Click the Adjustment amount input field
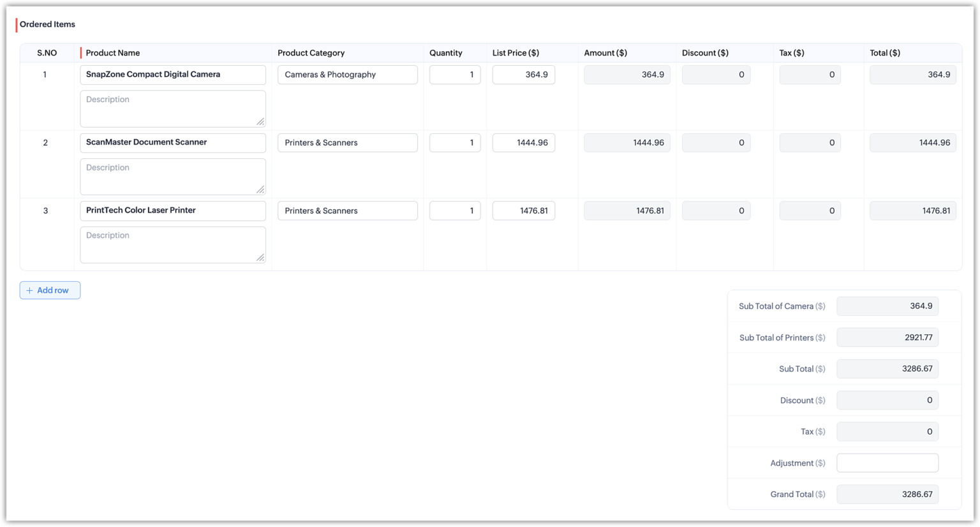This screenshot has height=527, width=980. (x=887, y=463)
